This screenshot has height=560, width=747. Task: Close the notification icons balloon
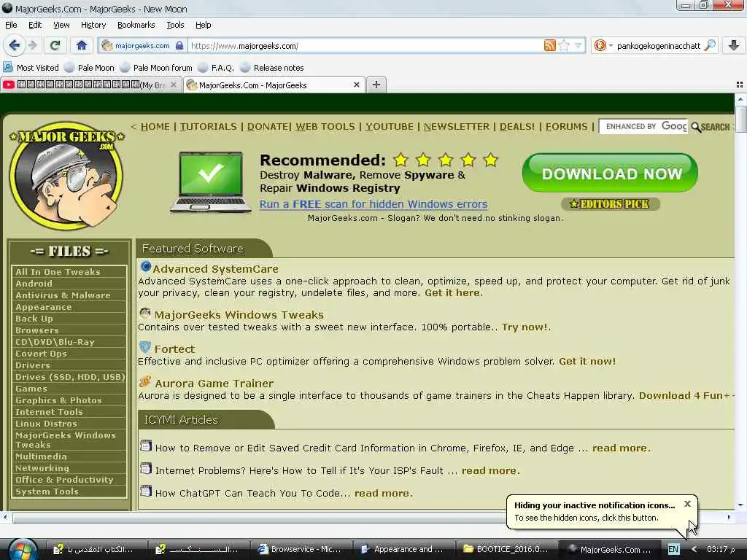tap(687, 504)
